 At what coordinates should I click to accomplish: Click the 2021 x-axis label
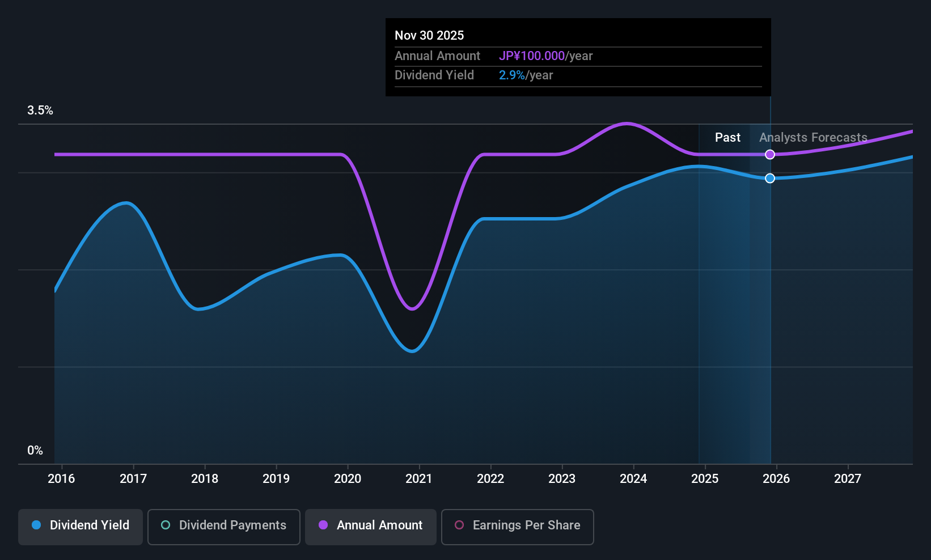419,479
